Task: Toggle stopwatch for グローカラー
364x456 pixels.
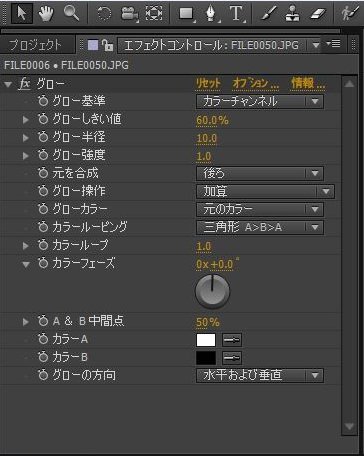Action: coord(43,209)
